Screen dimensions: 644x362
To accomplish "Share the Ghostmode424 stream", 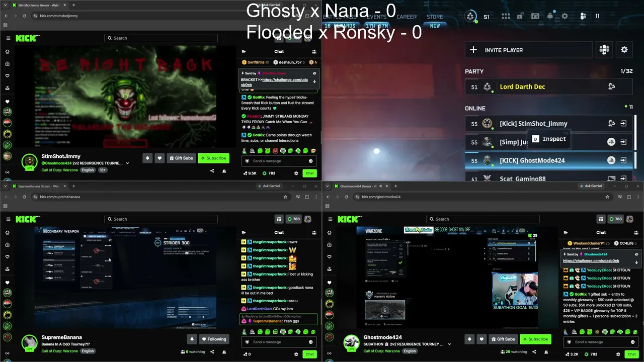I will [534, 352].
